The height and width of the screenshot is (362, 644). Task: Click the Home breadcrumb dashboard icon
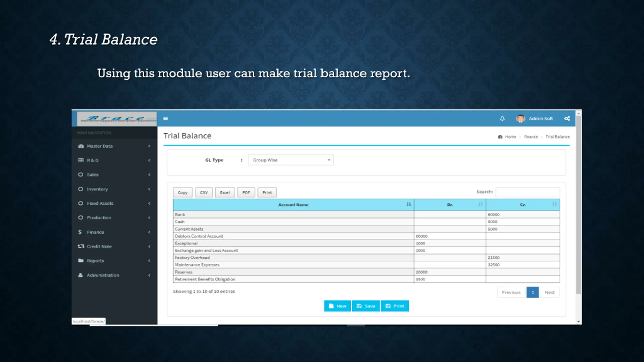coord(500,137)
